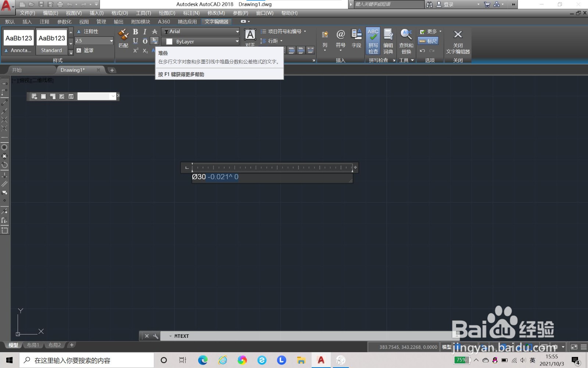Open the Format (格式) menu
The height and width of the screenshot is (368, 588).
[x=120, y=13]
